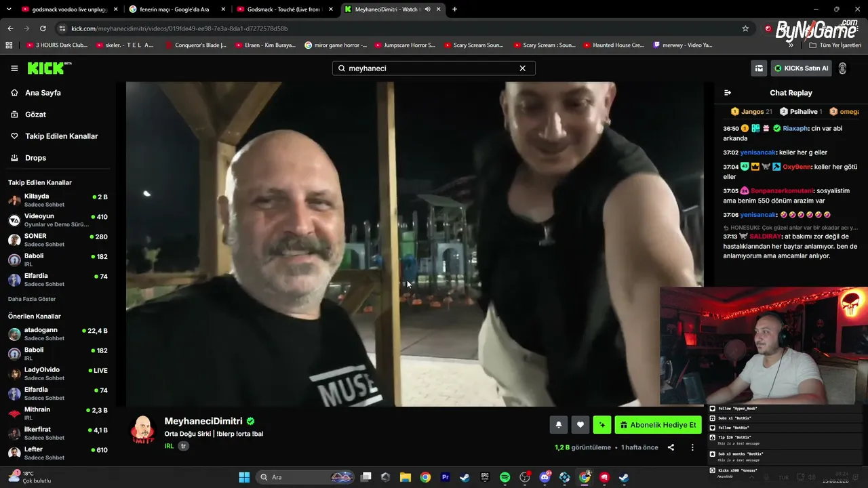Open Spotify from the taskbar

click(x=505, y=477)
